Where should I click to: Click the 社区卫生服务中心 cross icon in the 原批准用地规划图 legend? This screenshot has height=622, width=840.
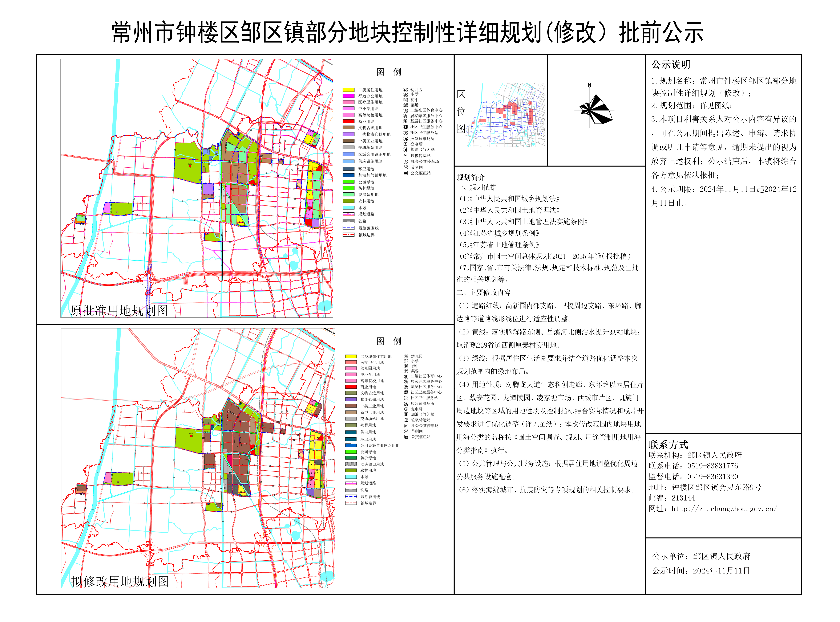(x=406, y=127)
